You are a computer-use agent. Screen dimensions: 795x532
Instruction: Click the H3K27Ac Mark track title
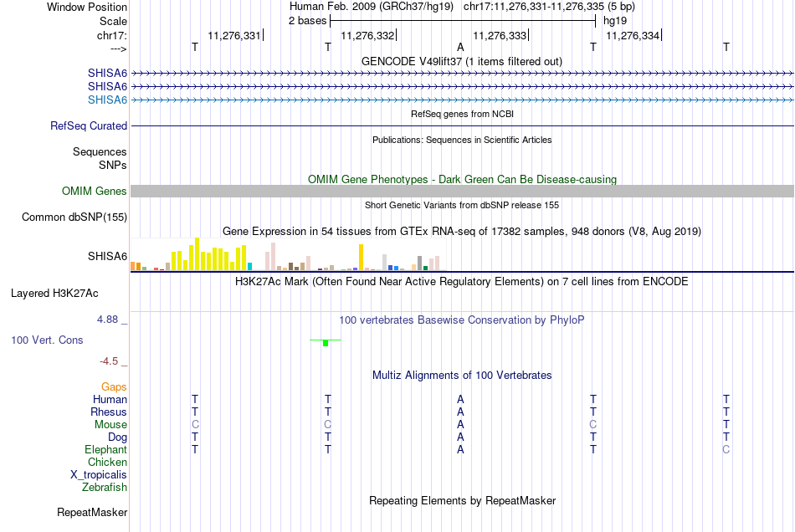[x=462, y=282]
